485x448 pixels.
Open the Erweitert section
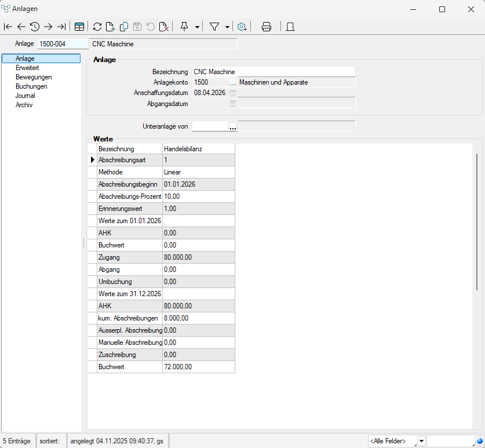pos(27,68)
